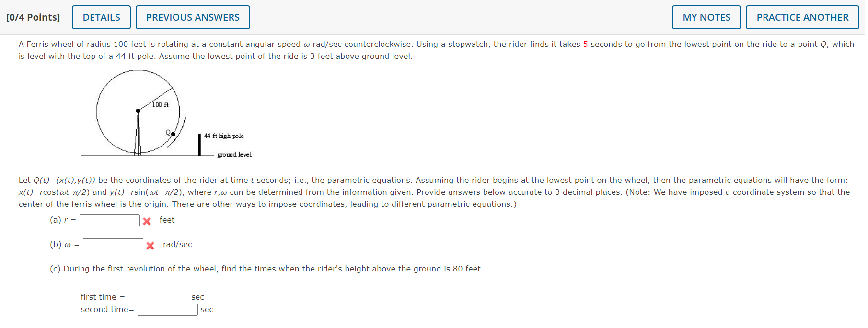Screen dimensions: 868x328
Task: Click the second time answer box
Action: click(167, 309)
